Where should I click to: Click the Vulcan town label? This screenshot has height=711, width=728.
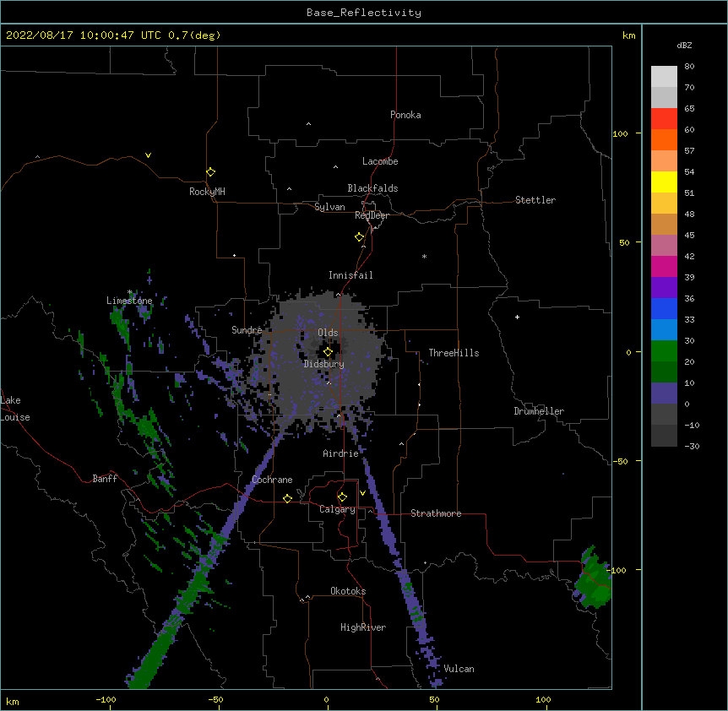pyautogui.click(x=459, y=669)
